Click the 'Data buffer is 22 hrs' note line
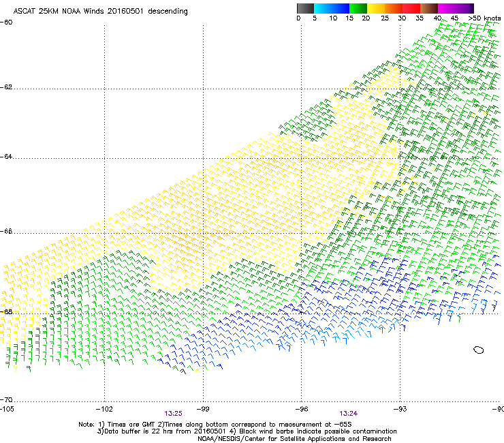 [247, 431]
